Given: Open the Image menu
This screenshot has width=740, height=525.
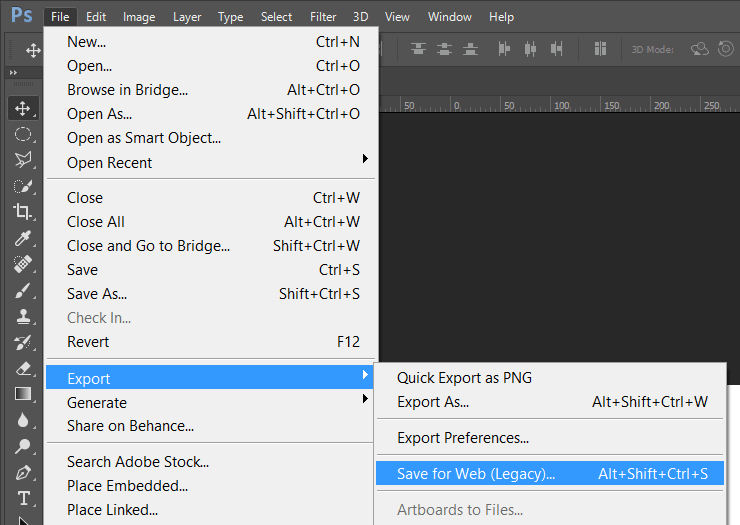Looking at the screenshot, I should point(139,17).
